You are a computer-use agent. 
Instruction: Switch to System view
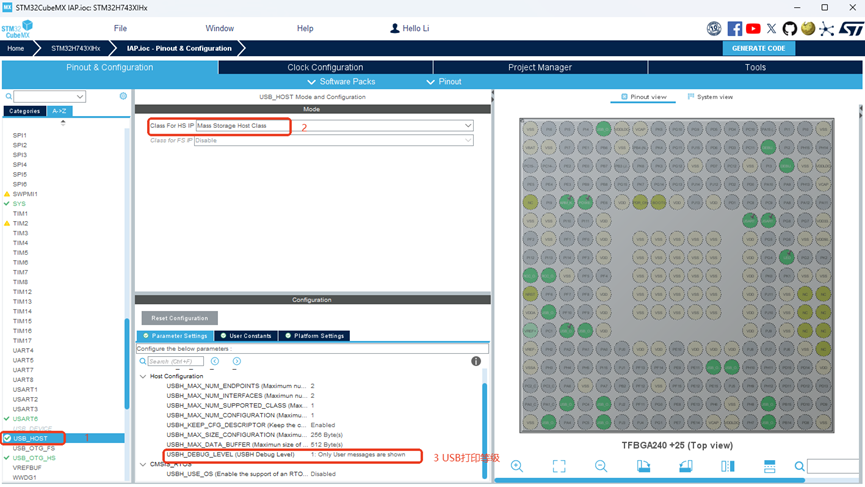click(711, 97)
